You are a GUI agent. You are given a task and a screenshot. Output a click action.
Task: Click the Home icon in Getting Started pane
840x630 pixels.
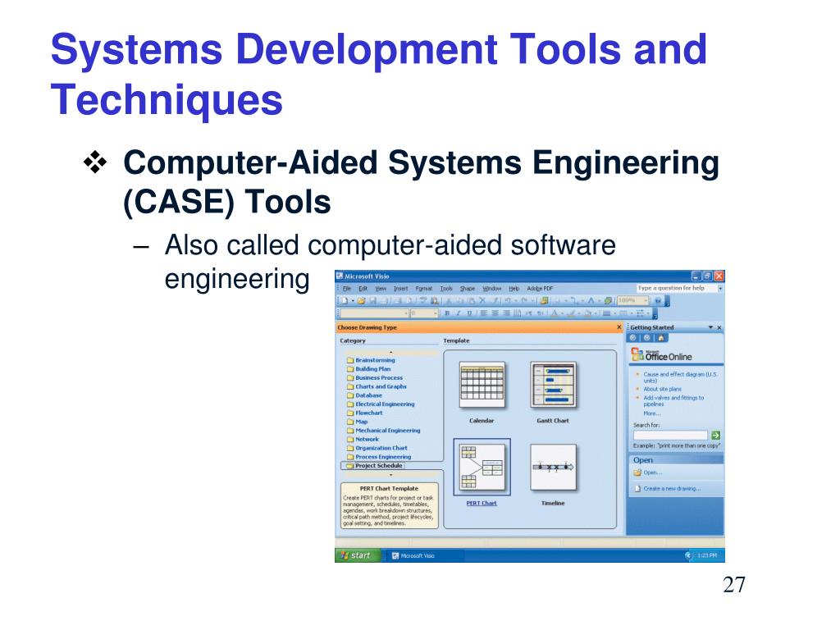661,338
